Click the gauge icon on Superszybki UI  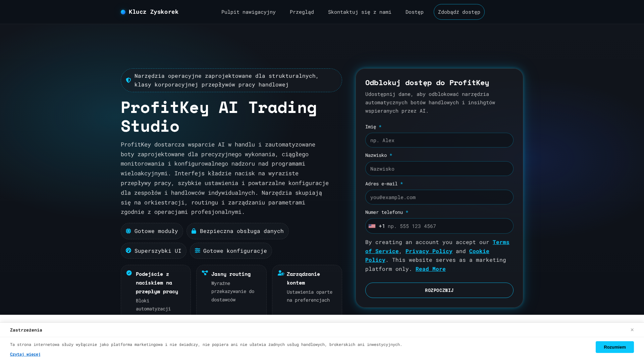128,250
